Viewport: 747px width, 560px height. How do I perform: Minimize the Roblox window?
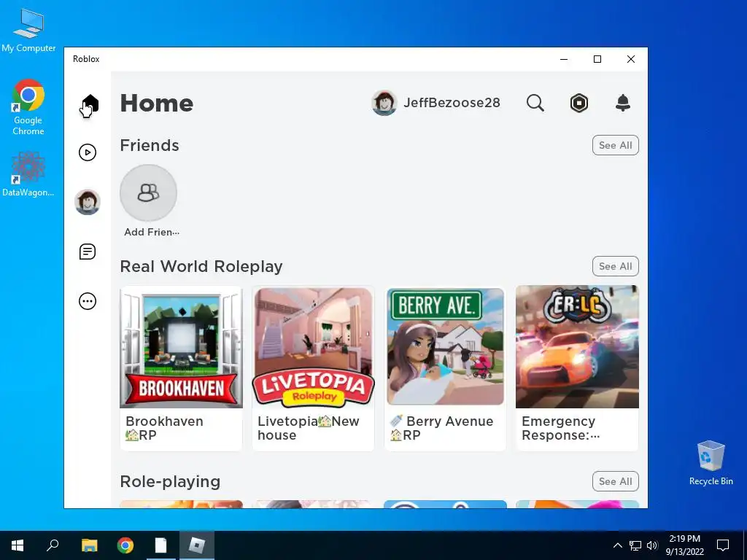tap(564, 59)
